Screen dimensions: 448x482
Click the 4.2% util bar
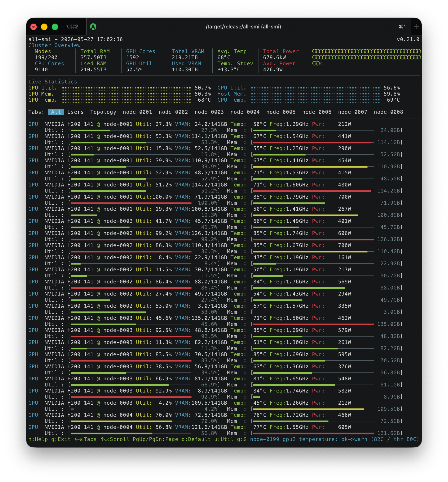pyautogui.click(x=131, y=409)
